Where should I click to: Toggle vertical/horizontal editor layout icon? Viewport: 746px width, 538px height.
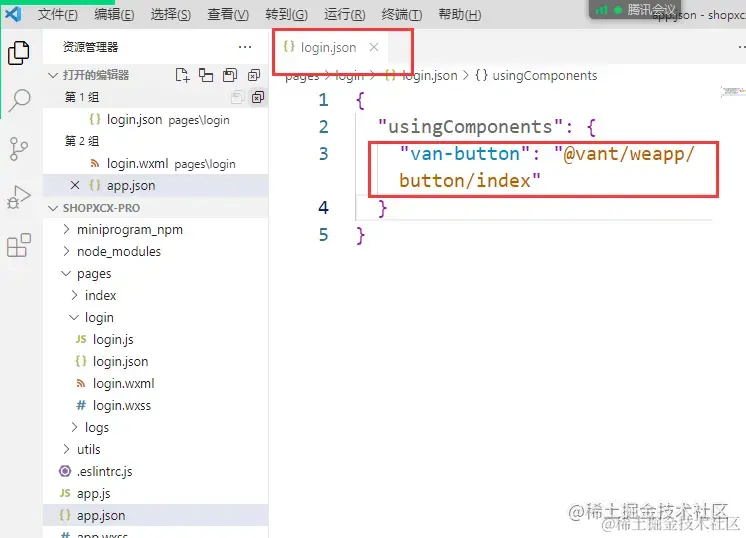coord(206,75)
